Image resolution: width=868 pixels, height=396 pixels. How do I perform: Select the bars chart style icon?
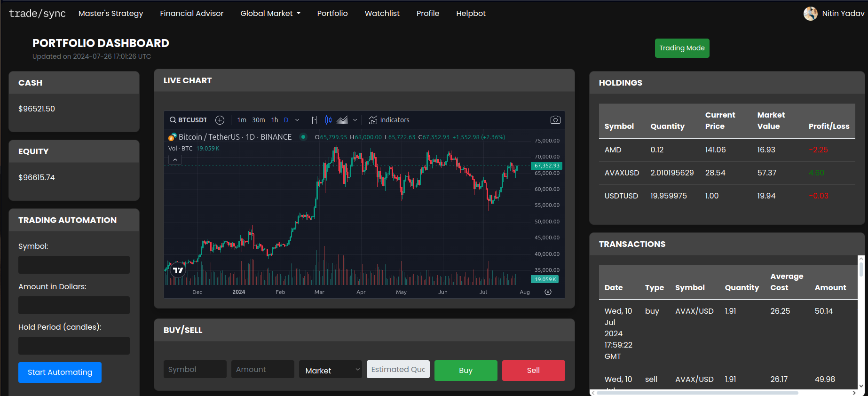tap(315, 120)
